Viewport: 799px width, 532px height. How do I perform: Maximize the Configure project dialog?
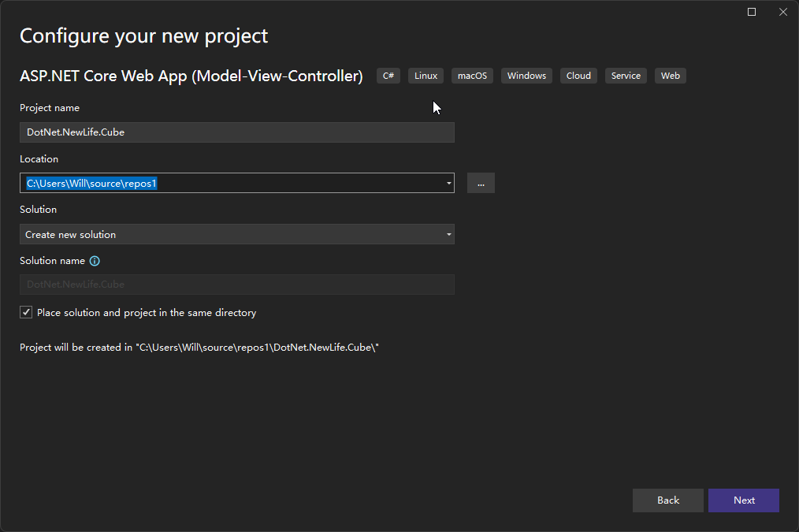click(x=751, y=12)
